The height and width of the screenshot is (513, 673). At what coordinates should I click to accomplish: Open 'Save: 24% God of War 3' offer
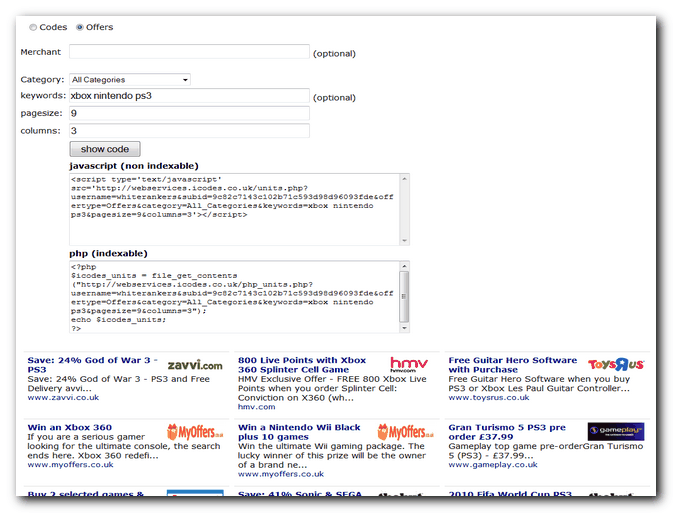(92, 365)
